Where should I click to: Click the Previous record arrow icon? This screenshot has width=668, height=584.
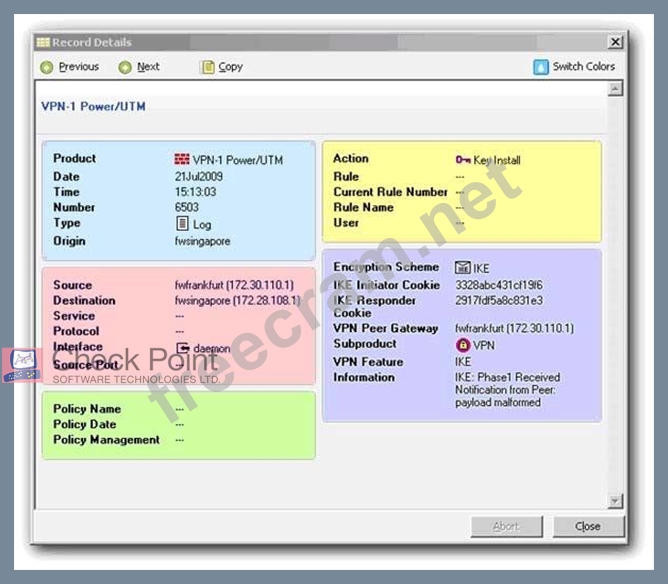[x=46, y=67]
